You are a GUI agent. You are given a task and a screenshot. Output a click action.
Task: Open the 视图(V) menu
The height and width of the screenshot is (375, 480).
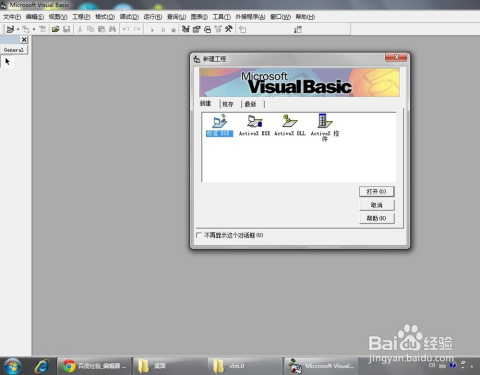58,17
